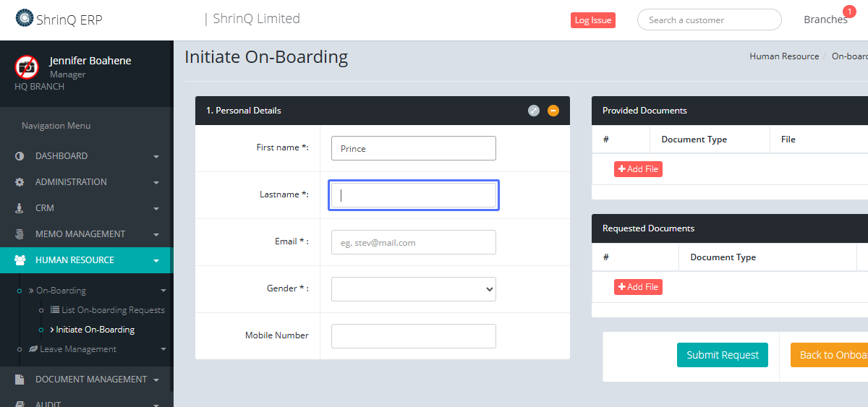
Task: Click the Email input field
Action: click(413, 242)
